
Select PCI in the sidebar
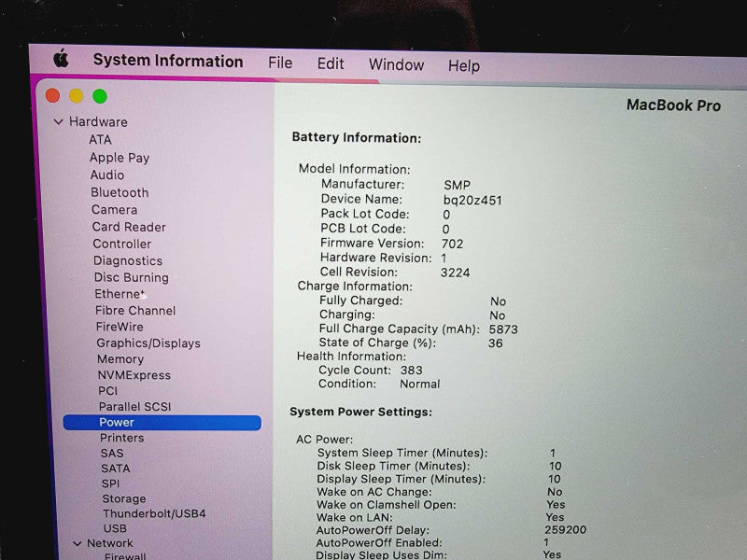coord(107,391)
